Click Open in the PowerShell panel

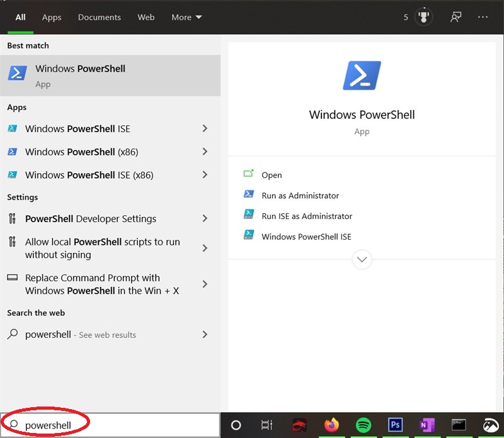pos(272,175)
